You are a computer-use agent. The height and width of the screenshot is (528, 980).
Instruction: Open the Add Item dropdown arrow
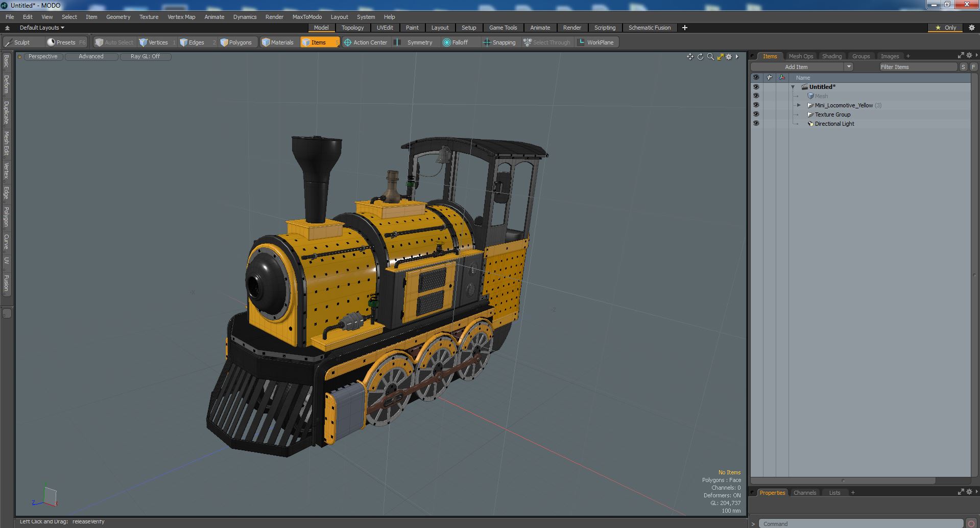[849, 67]
